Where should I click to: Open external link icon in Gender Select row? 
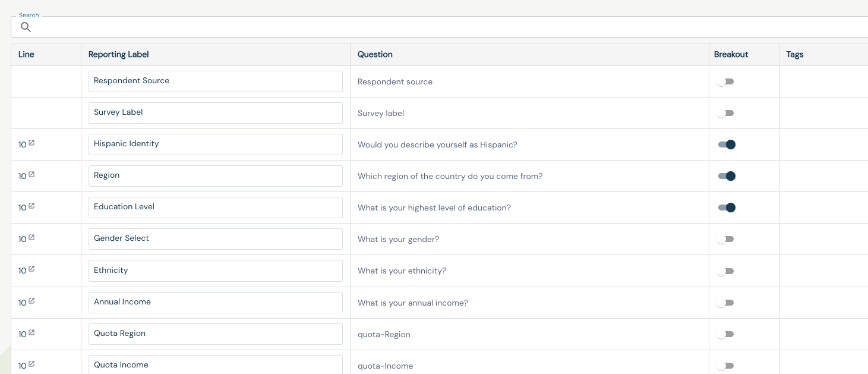pyautogui.click(x=31, y=237)
